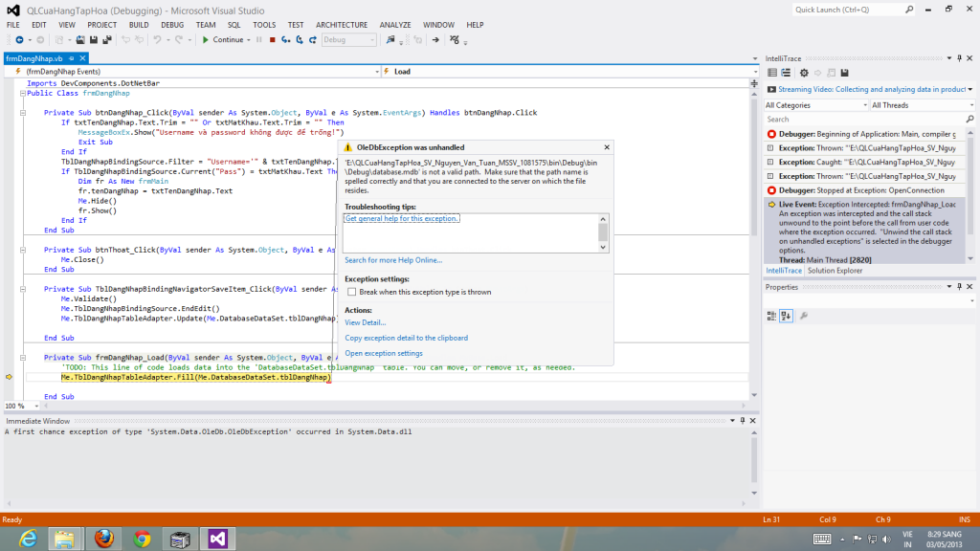Click the Undo toolbar icon

(x=157, y=40)
